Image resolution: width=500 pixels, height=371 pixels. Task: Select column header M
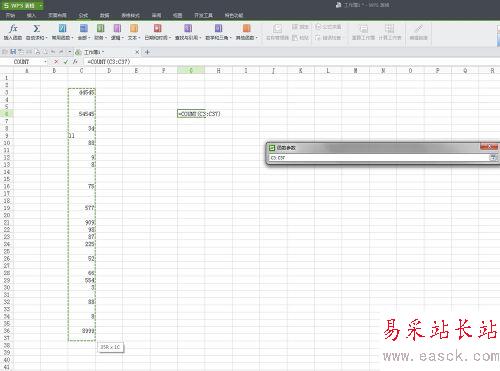[x=355, y=70]
